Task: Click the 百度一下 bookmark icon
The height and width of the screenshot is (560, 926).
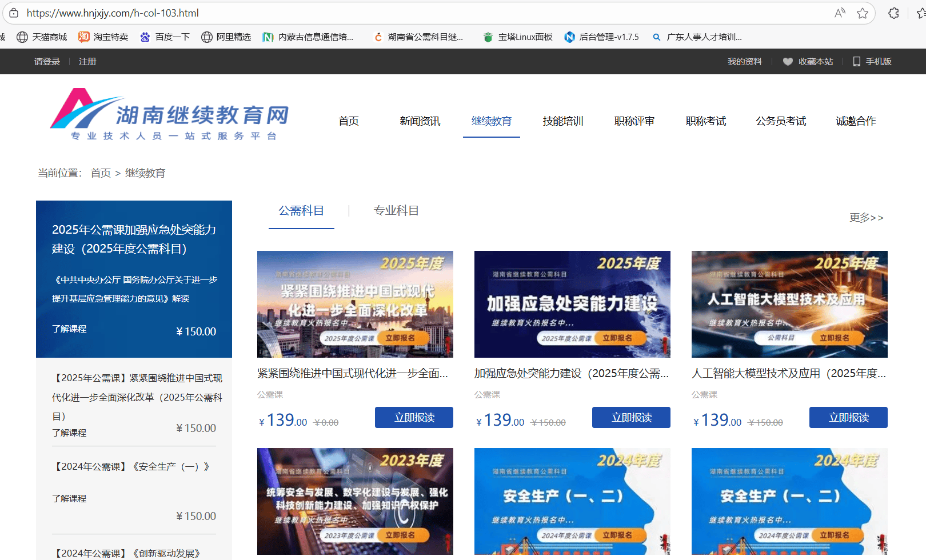Action: (x=145, y=37)
